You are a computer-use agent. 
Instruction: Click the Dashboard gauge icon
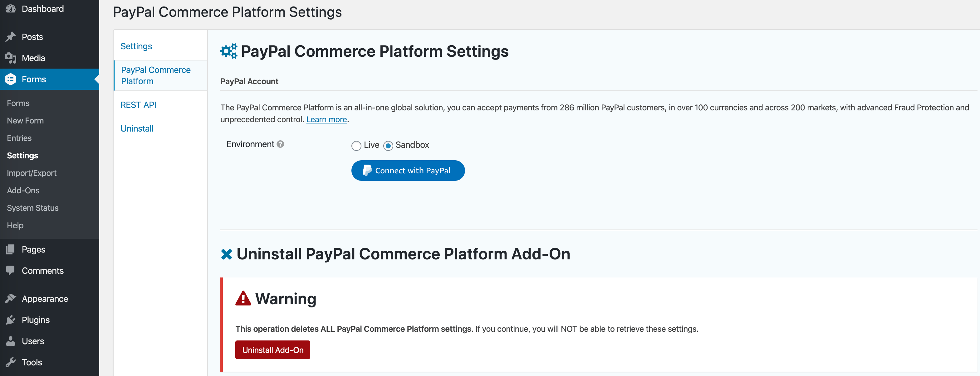(11, 8)
